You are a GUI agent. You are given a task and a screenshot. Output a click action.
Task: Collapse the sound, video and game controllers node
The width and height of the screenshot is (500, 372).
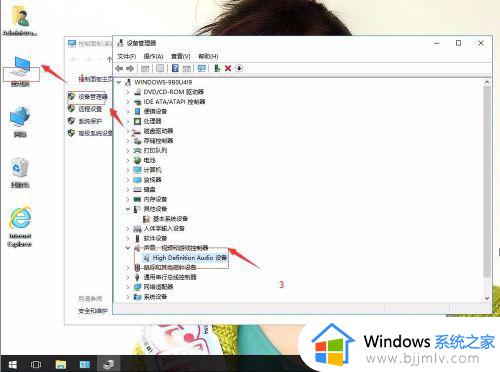(128, 248)
